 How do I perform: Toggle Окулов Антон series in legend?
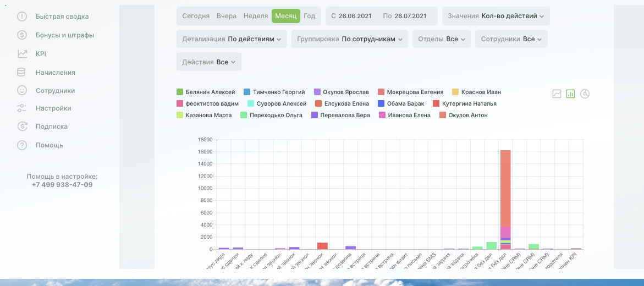tap(467, 115)
